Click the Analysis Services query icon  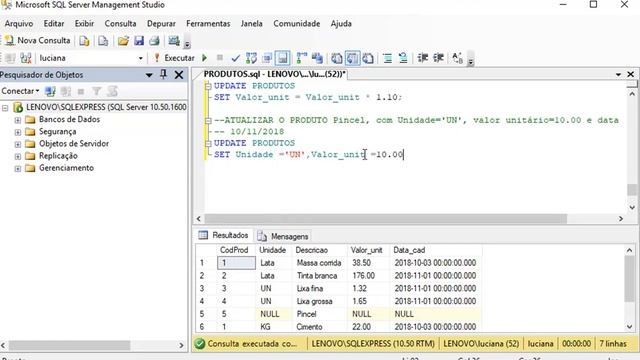[x=103, y=41]
